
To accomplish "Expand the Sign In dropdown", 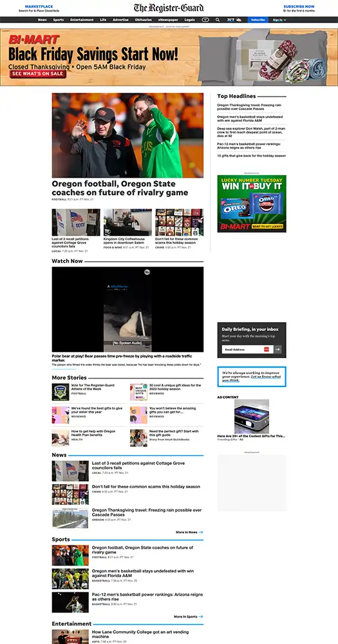I will point(279,20).
